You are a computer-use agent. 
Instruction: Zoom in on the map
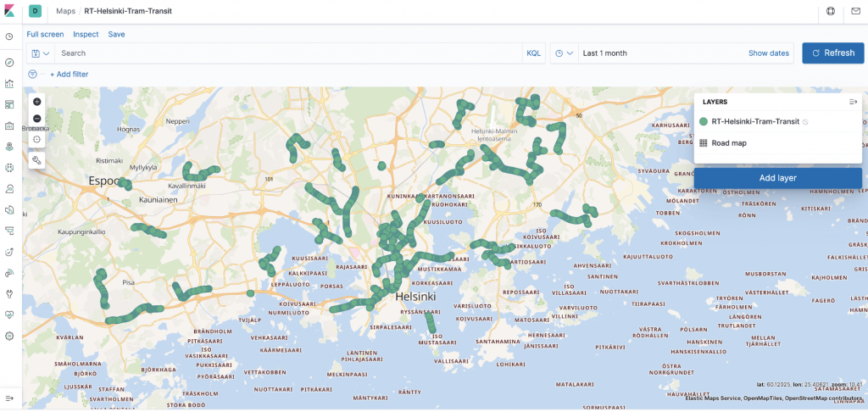point(36,102)
